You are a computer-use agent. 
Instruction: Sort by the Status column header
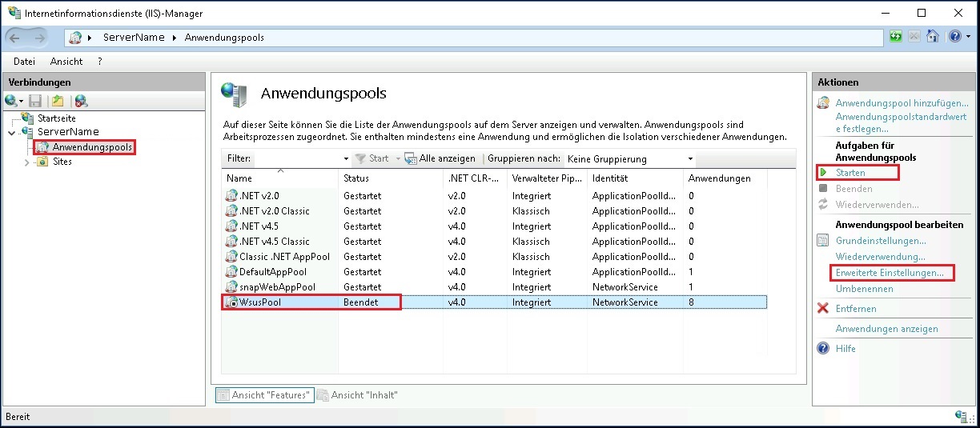click(x=391, y=178)
